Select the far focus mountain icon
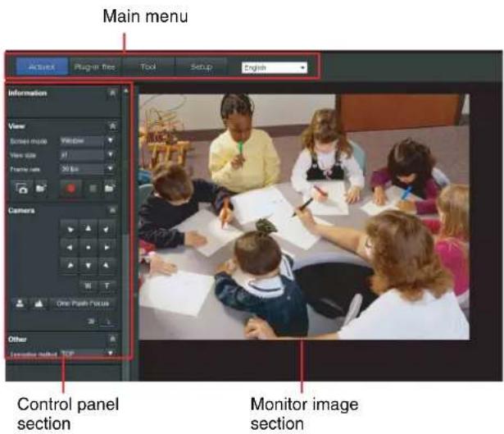The width and height of the screenshot is (504, 434). coord(39,304)
